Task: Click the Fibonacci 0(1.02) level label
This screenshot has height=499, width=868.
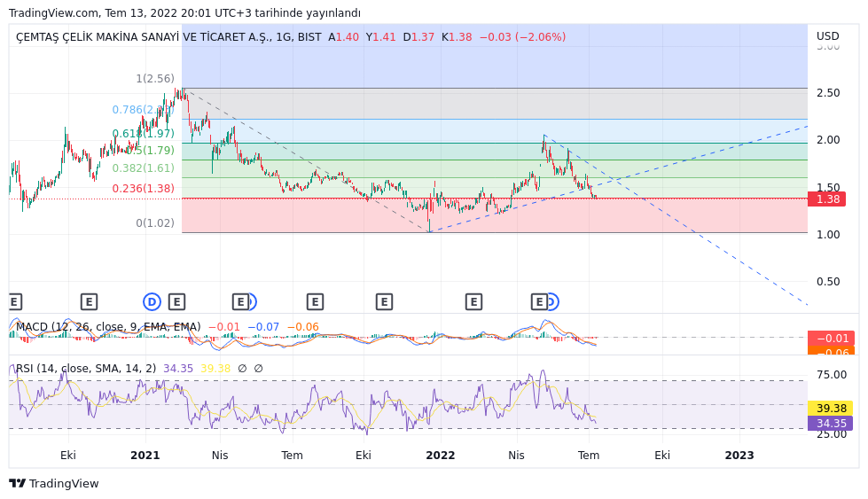Action: pyautogui.click(x=155, y=223)
